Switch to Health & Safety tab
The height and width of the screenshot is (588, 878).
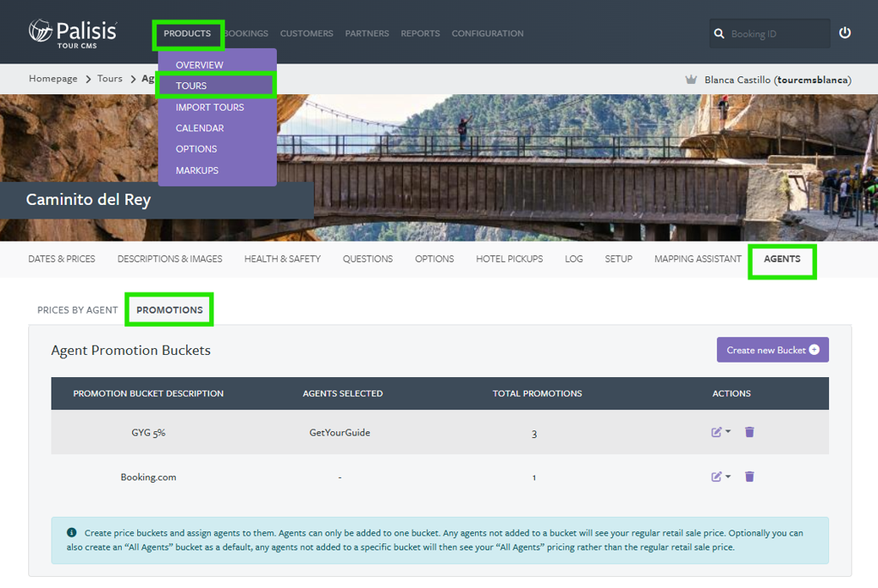coord(282,259)
